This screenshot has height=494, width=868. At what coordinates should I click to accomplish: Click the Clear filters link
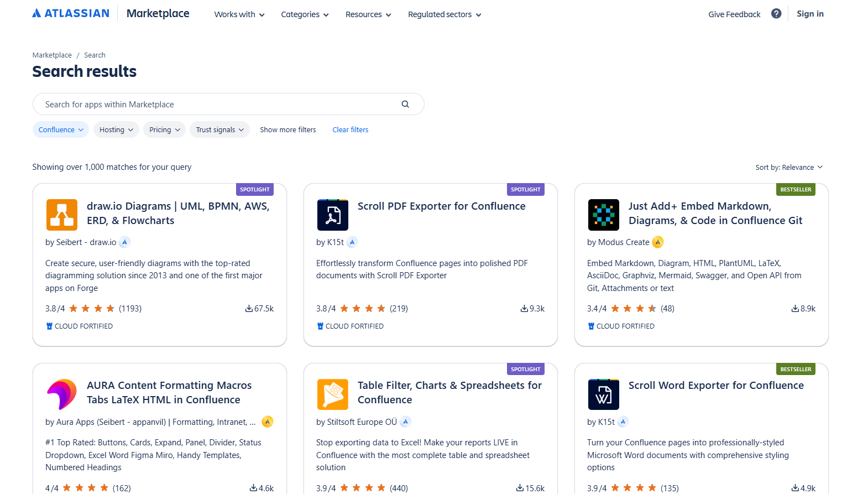[351, 129]
